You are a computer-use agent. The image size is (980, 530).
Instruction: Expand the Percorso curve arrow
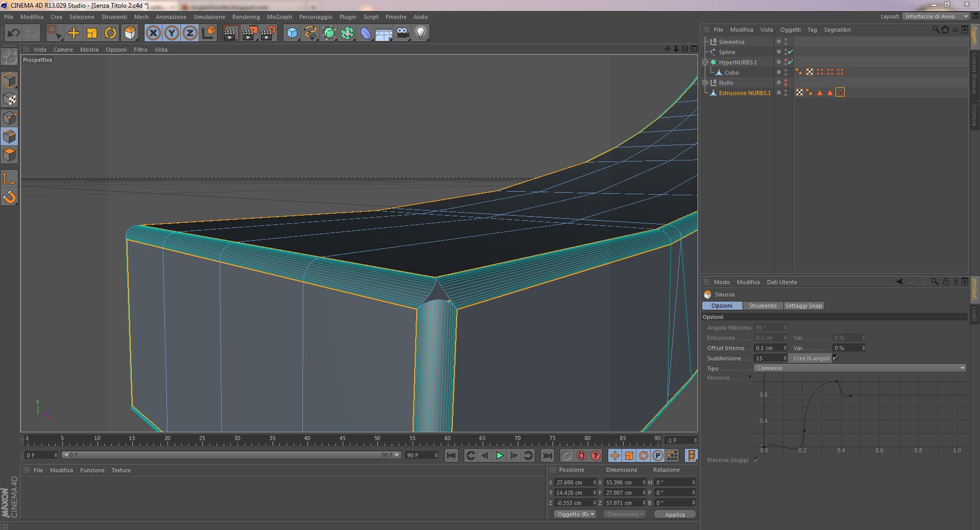(750, 377)
